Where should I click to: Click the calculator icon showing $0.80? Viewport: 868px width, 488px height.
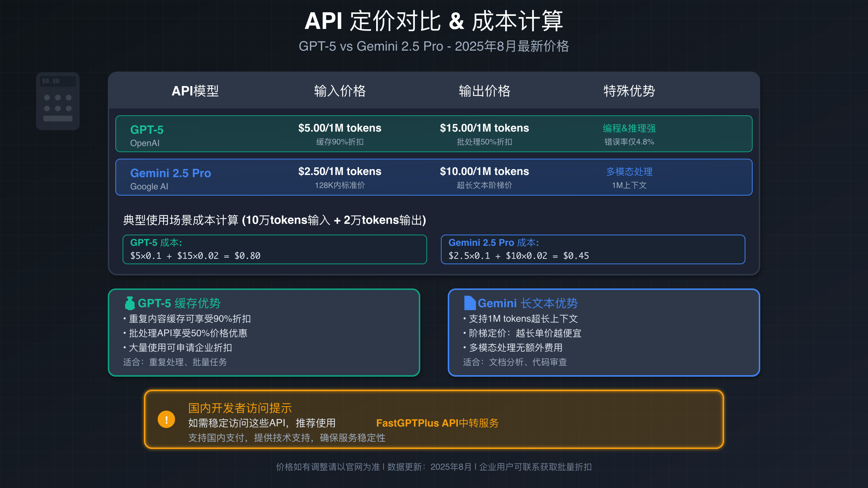[58, 101]
